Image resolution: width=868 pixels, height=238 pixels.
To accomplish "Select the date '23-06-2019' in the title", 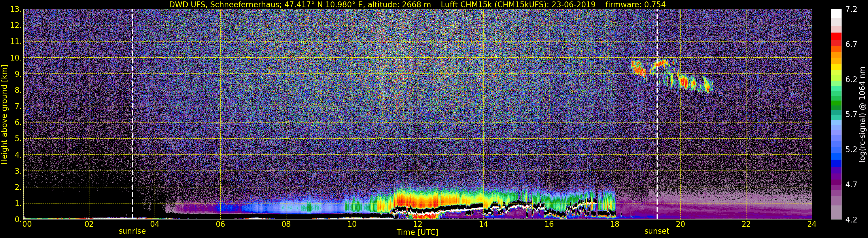I will [574, 5].
